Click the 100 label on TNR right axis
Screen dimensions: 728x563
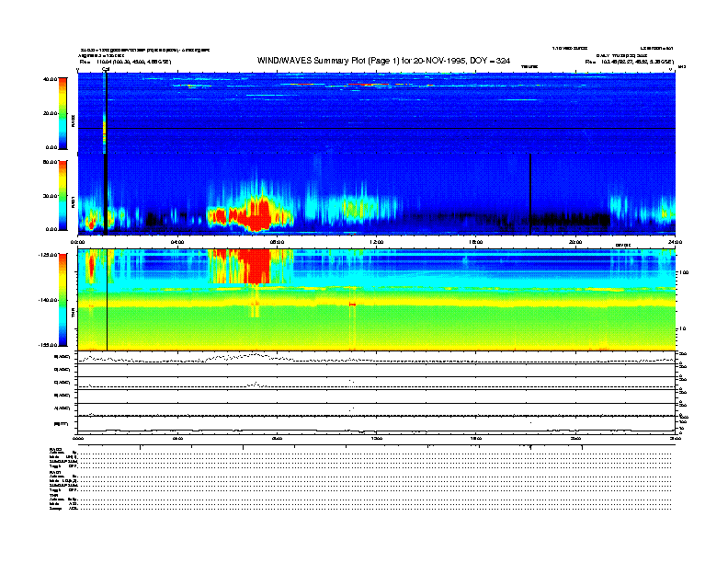click(x=684, y=272)
